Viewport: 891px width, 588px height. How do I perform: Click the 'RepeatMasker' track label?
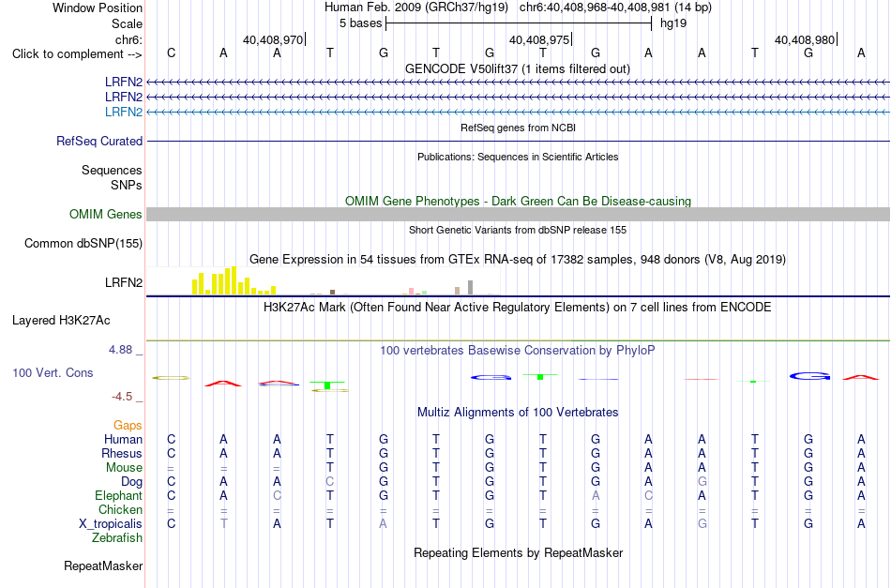[x=103, y=565]
